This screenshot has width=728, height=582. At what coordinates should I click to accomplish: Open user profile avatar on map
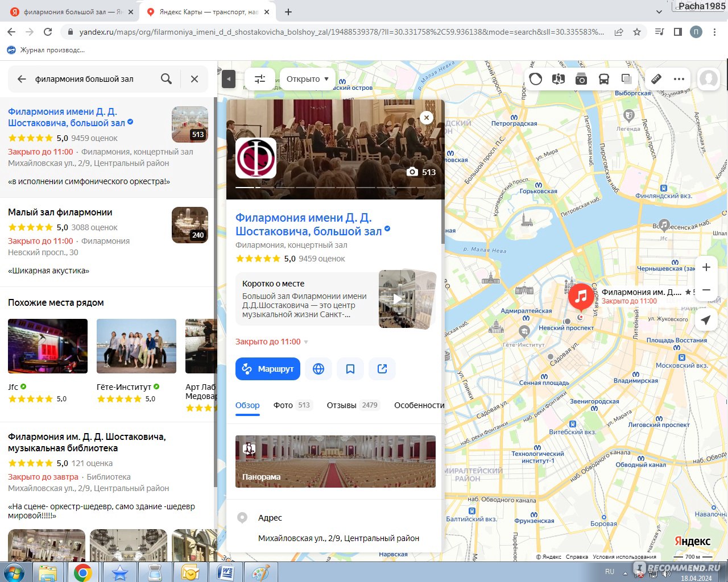click(x=708, y=79)
